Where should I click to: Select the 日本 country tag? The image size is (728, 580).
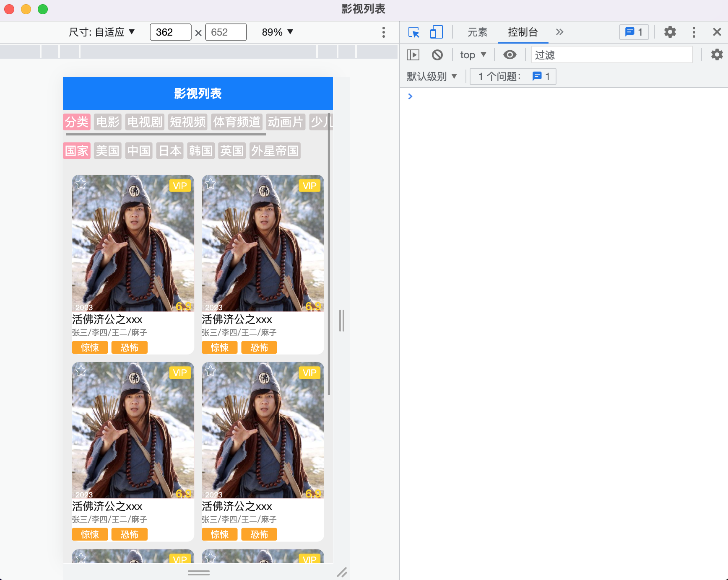170,151
